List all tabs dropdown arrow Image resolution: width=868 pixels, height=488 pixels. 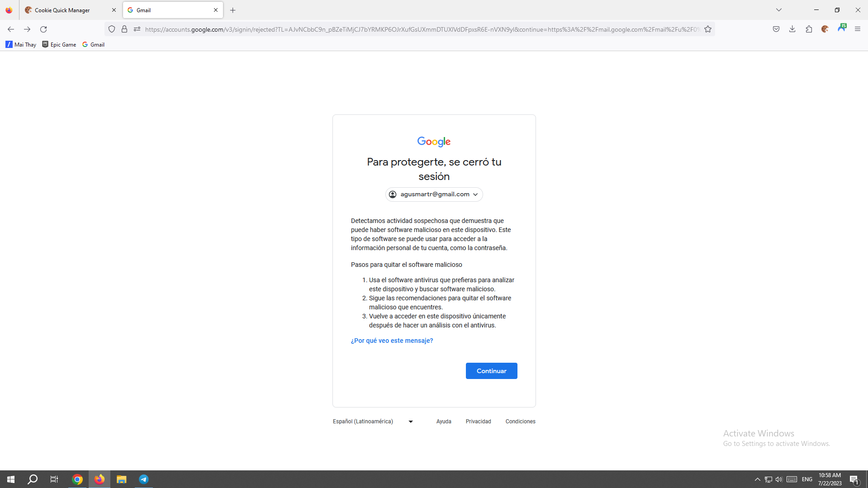pos(779,10)
